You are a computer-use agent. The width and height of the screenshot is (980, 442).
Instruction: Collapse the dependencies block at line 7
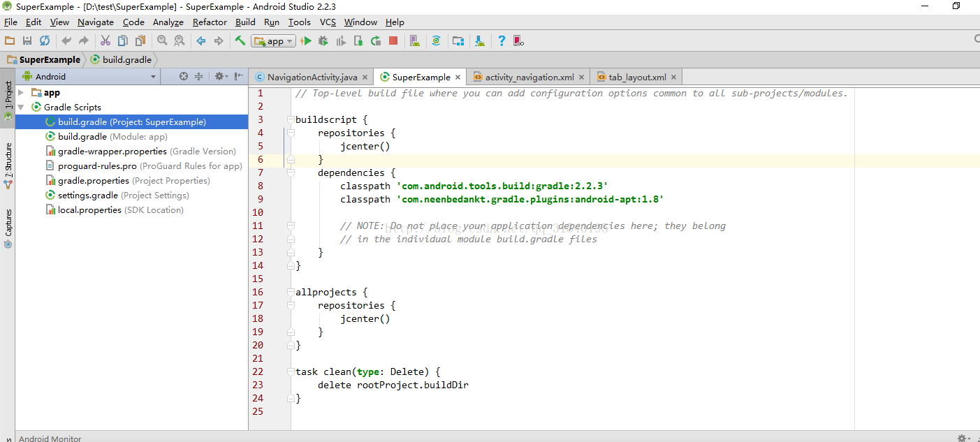click(x=291, y=173)
